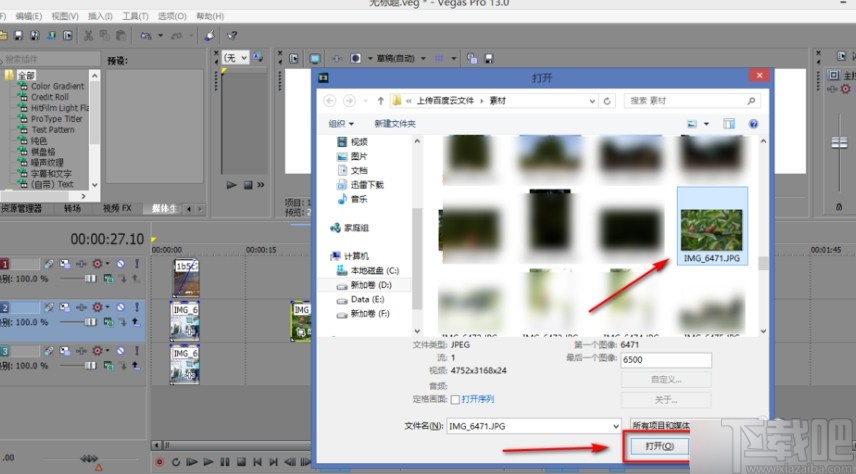Click the 新建文件夹 button

(x=395, y=124)
